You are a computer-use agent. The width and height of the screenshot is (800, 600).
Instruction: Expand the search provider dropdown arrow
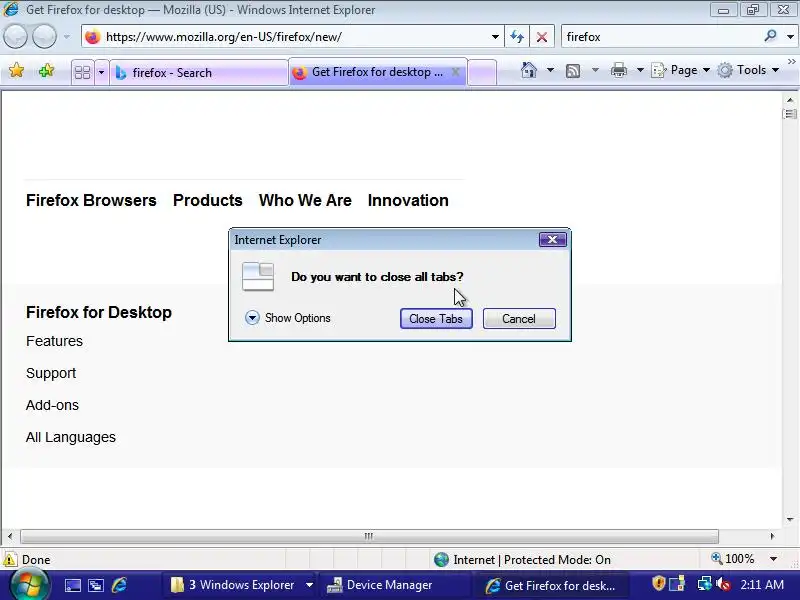[790, 37]
